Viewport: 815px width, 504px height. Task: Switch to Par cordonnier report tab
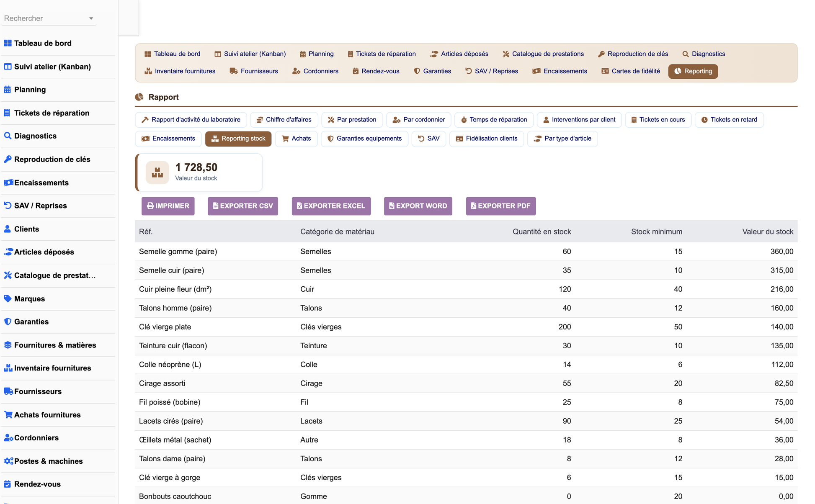(418, 120)
